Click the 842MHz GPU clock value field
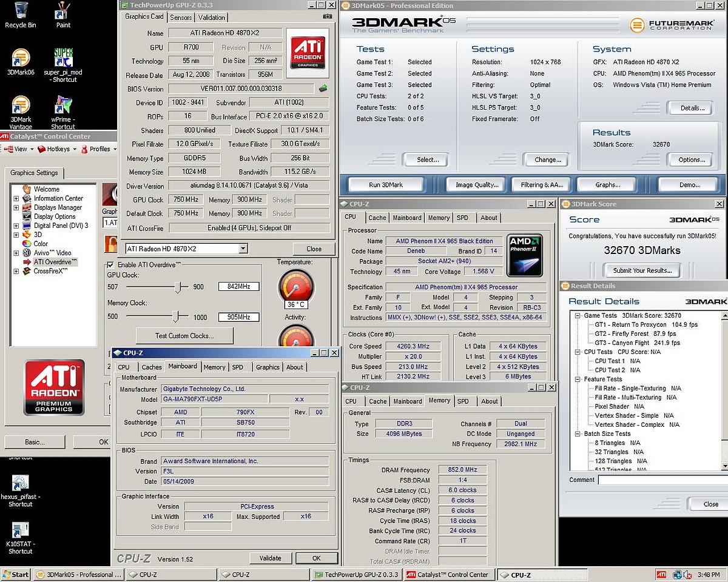 pyautogui.click(x=239, y=287)
